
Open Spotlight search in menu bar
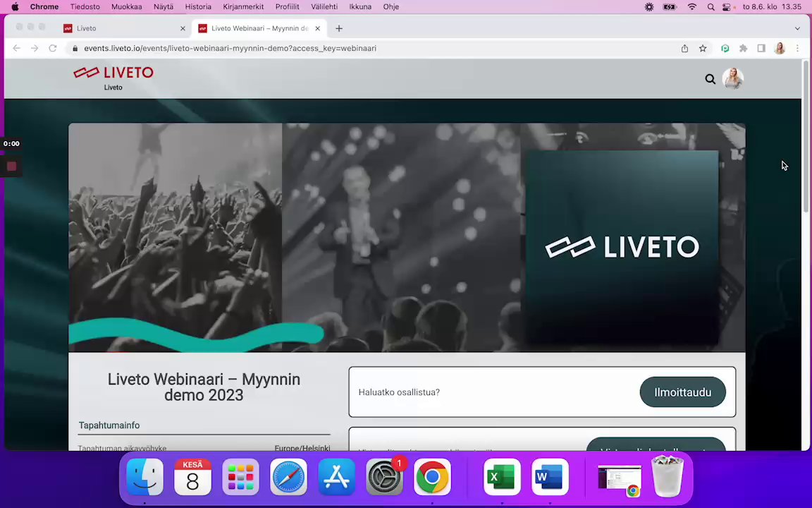(x=710, y=7)
